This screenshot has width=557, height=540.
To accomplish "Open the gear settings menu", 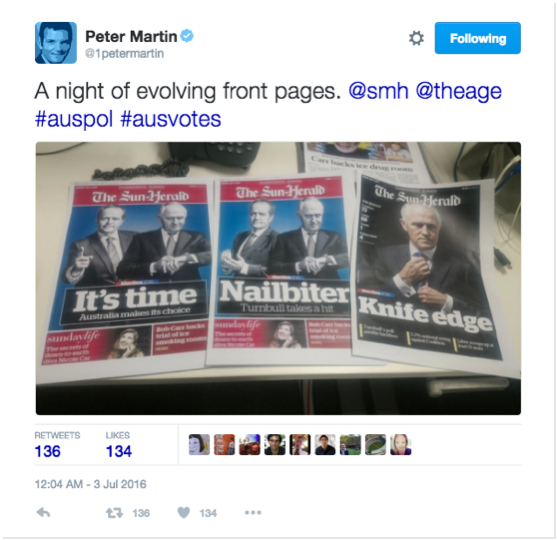I will point(416,38).
